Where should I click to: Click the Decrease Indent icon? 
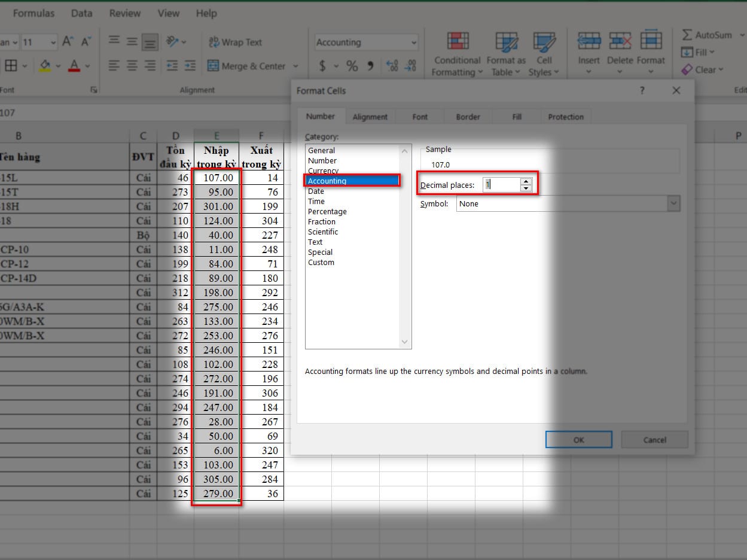pos(172,65)
